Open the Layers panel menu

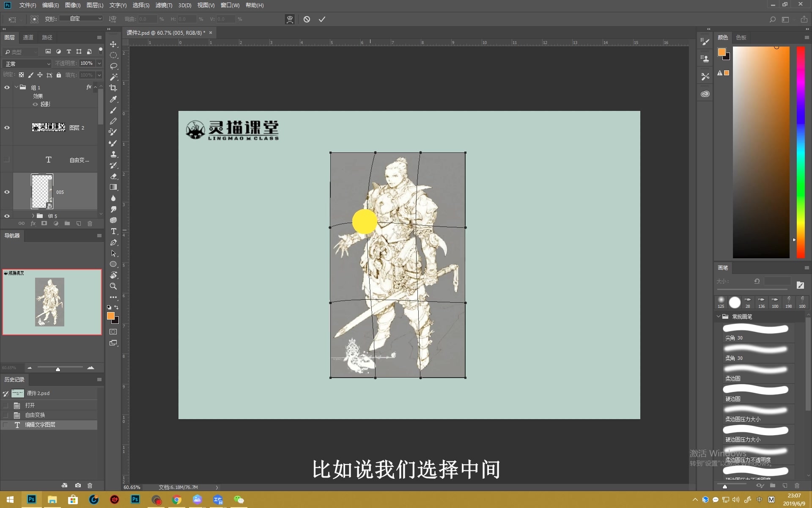99,38
